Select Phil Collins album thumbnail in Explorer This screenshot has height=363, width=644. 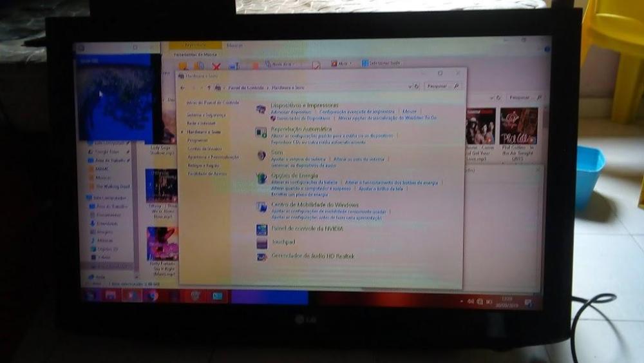(x=518, y=125)
